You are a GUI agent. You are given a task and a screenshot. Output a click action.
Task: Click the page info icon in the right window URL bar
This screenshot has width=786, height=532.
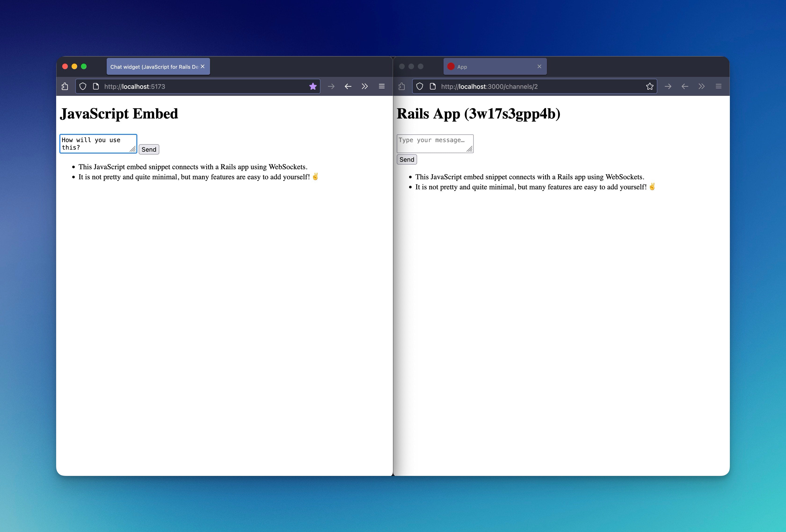pos(433,86)
